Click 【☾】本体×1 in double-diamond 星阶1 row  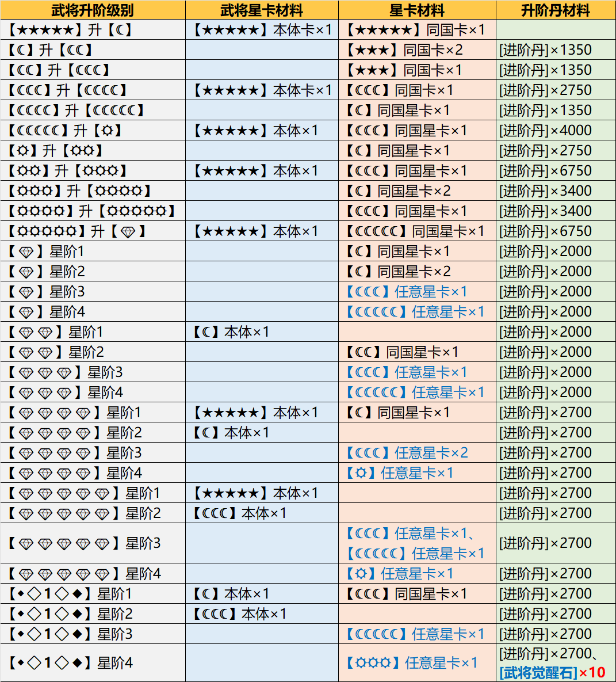tap(262, 332)
